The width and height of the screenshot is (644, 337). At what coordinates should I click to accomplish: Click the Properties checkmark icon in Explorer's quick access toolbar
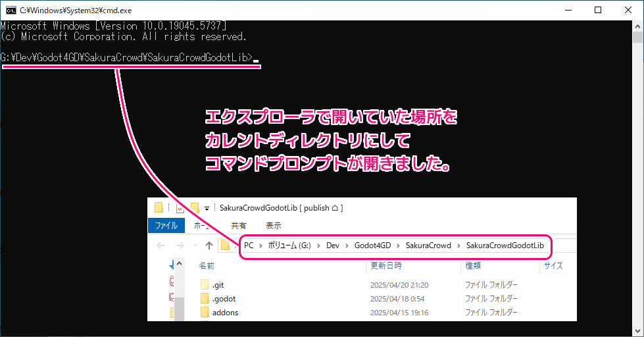pyautogui.click(x=180, y=208)
